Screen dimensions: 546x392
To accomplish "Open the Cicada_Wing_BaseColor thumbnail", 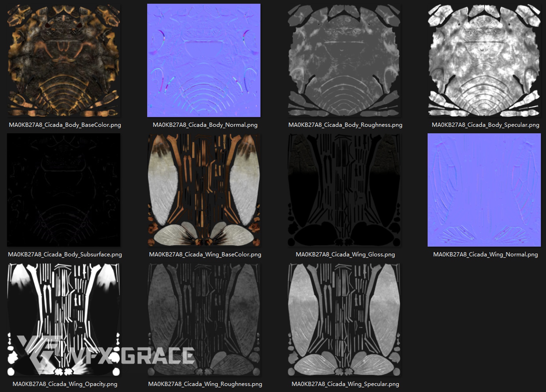I will (x=204, y=190).
